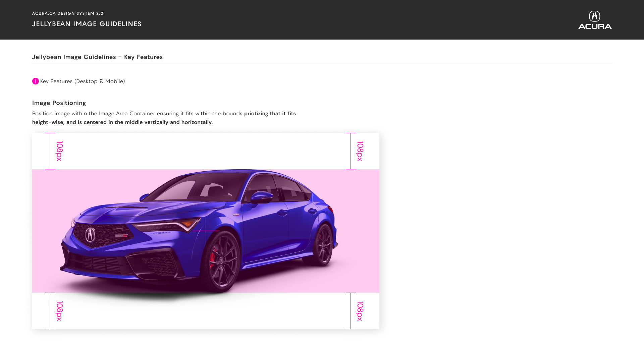The image size is (644, 362).
Task: Click the "Jellybean Image Guidelines – Key Features" heading
Action: (x=97, y=57)
